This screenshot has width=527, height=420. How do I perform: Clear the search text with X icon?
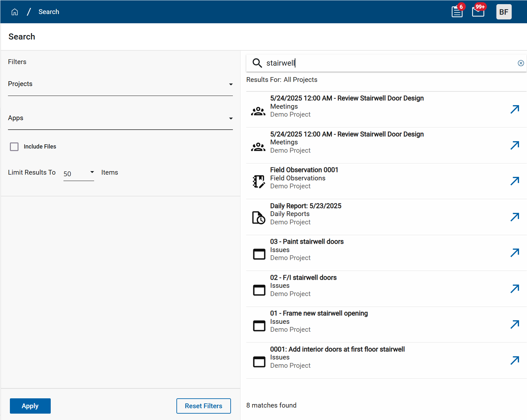tap(521, 63)
